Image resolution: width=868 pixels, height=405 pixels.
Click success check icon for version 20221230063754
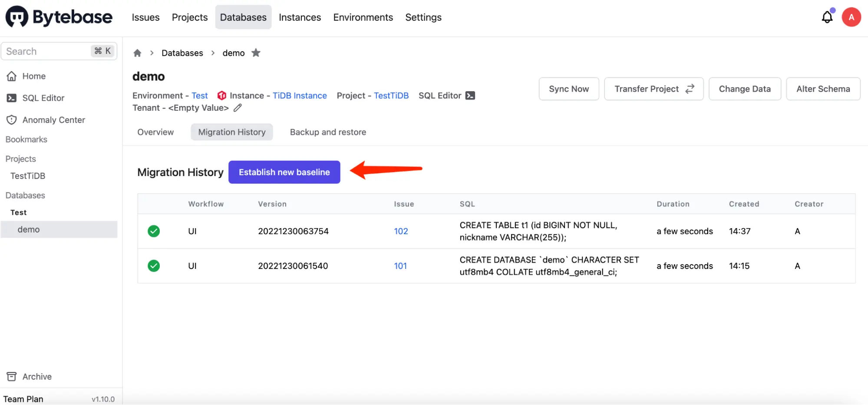tap(154, 231)
